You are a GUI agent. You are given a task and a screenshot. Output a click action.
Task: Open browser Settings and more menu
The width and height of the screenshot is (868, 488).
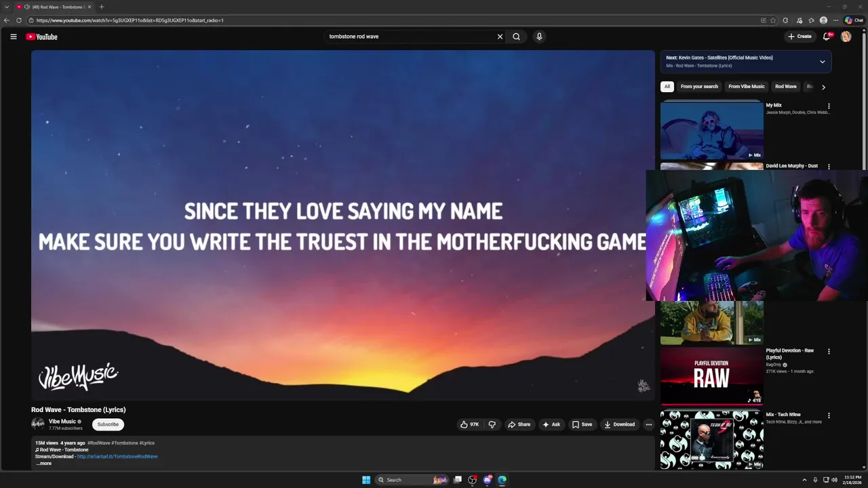click(835, 20)
